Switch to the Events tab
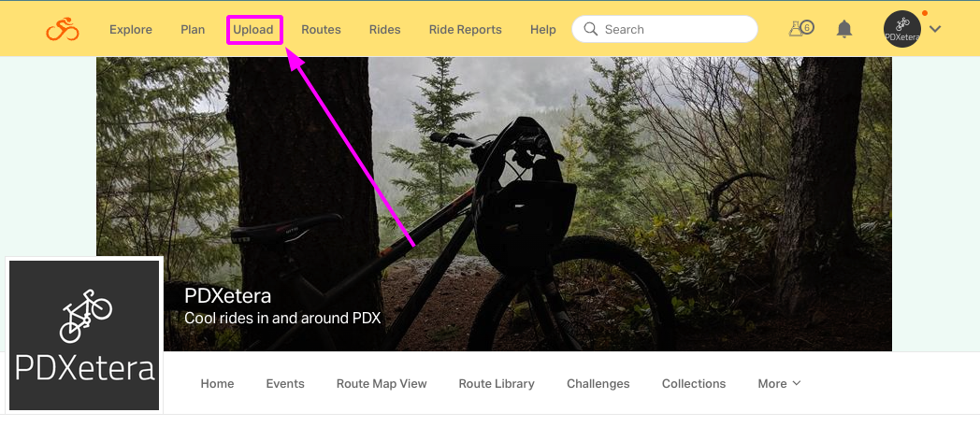Image resolution: width=980 pixels, height=427 pixels. (285, 383)
